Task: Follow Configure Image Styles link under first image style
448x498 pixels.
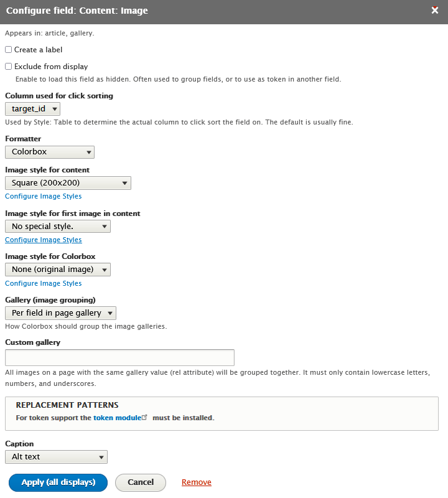Action: (x=44, y=240)
